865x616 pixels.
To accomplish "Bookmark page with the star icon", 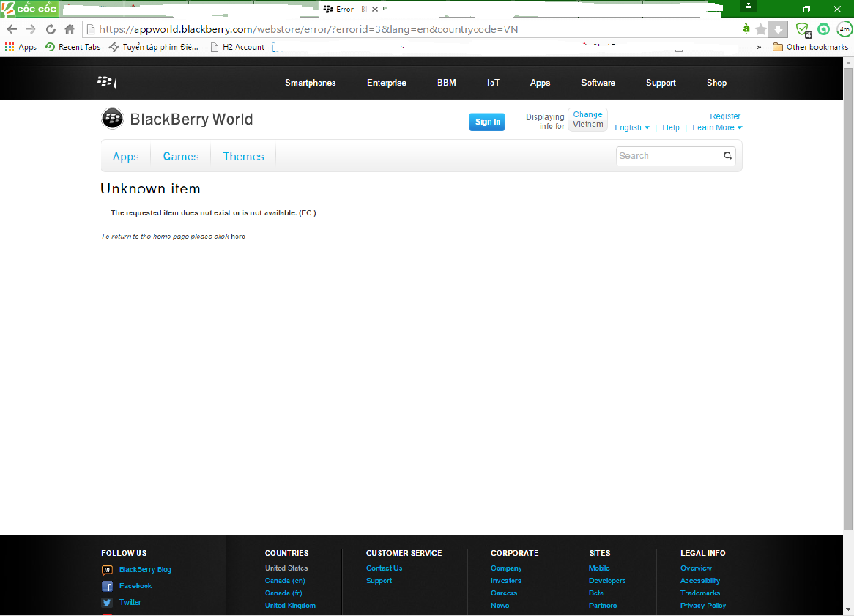I will point(761,29).
